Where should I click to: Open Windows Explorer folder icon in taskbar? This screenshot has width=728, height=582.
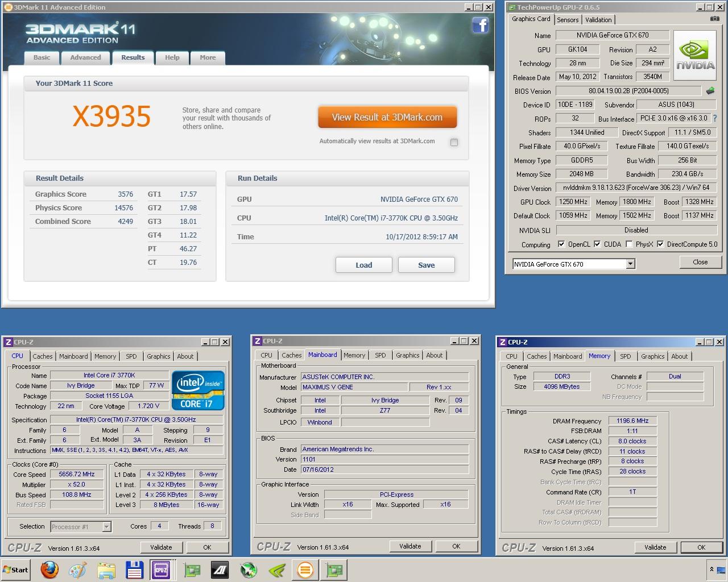pyautogui.click(x=106, y=569)
